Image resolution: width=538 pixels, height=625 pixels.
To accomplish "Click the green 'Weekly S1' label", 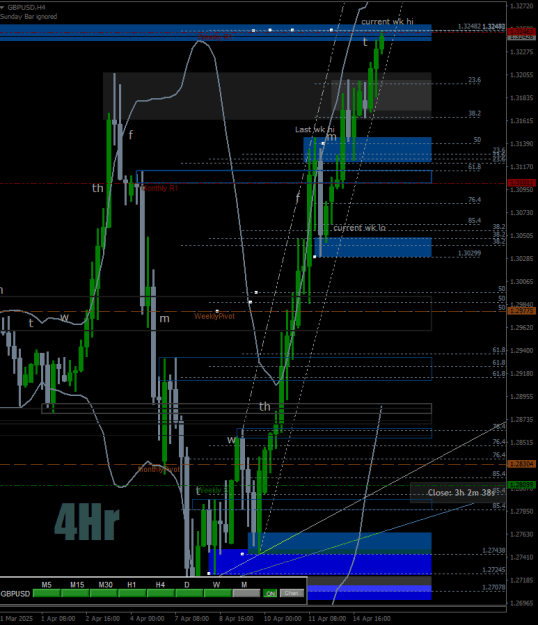I will [x=212, y=490].
